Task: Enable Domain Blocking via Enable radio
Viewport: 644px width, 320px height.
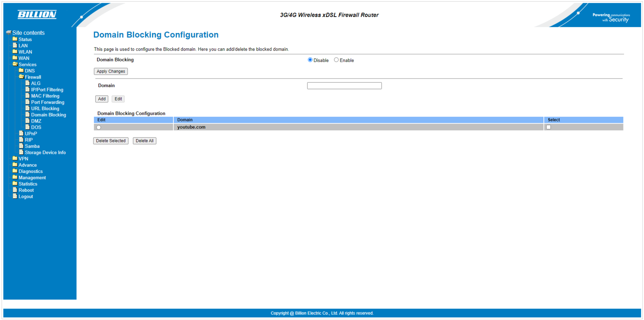Action: tap(336, 60)
